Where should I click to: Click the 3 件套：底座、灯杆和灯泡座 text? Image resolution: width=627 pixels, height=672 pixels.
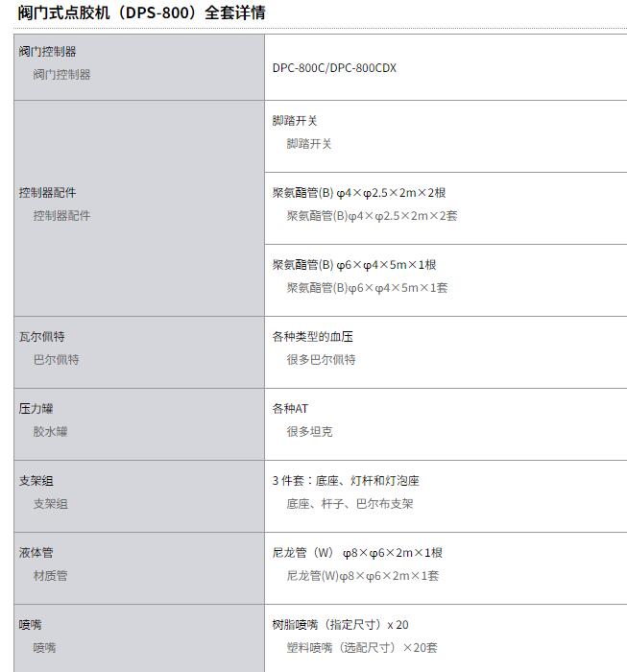click(x=346, y=481)
